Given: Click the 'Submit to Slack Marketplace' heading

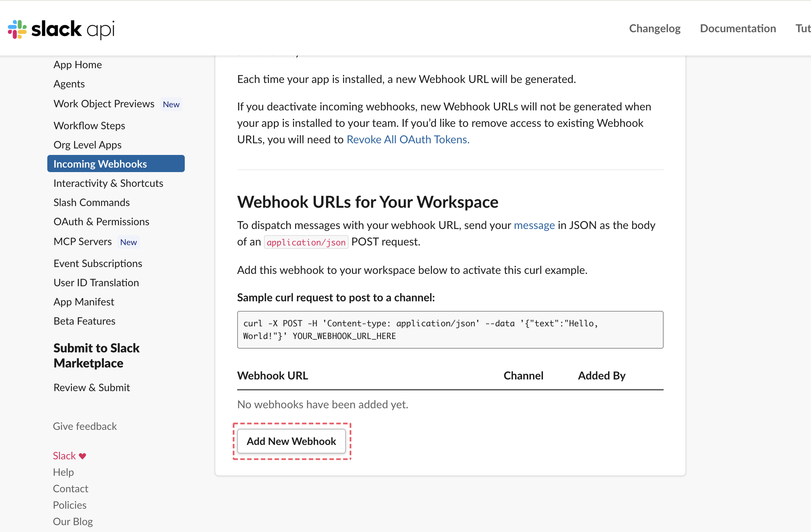Looking at the screenshot, I should tap(97, 355).
